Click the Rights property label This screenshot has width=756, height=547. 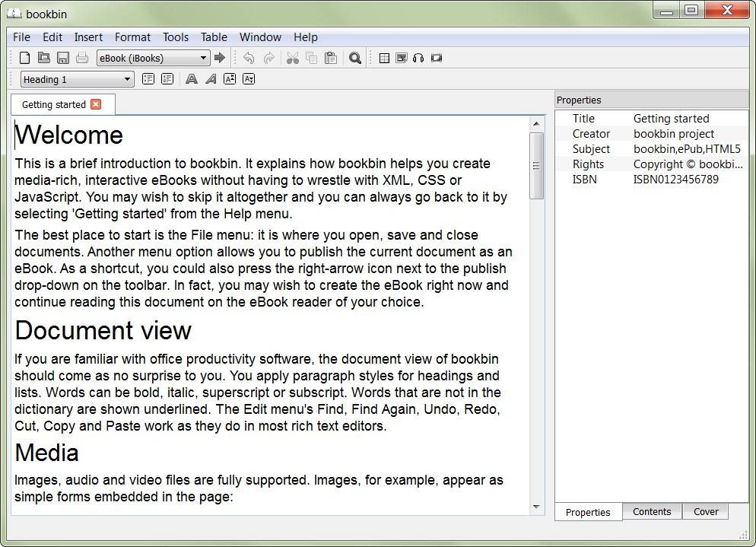[x=588, y=164]
